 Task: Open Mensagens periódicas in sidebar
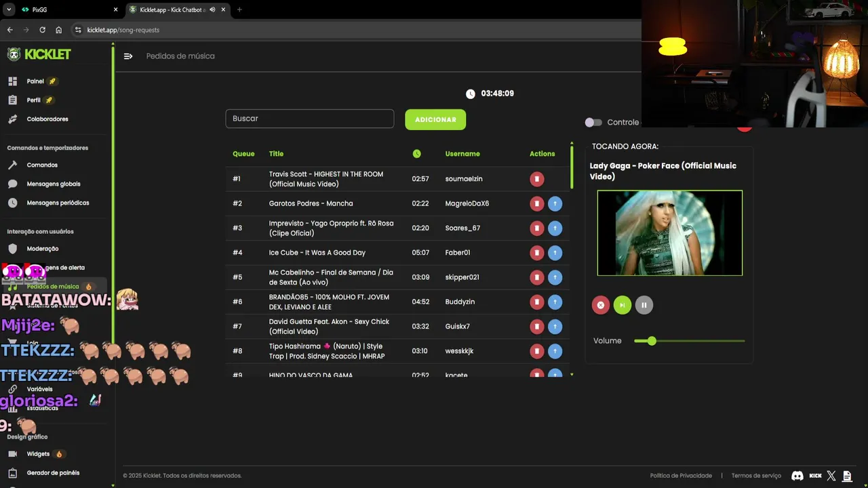click(58, 203)
